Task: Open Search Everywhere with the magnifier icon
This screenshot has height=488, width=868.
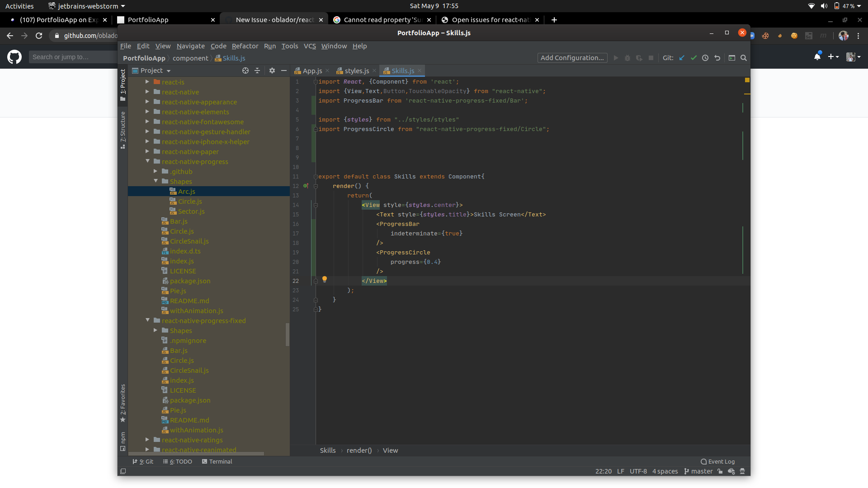Action: (x=744, y=58)
